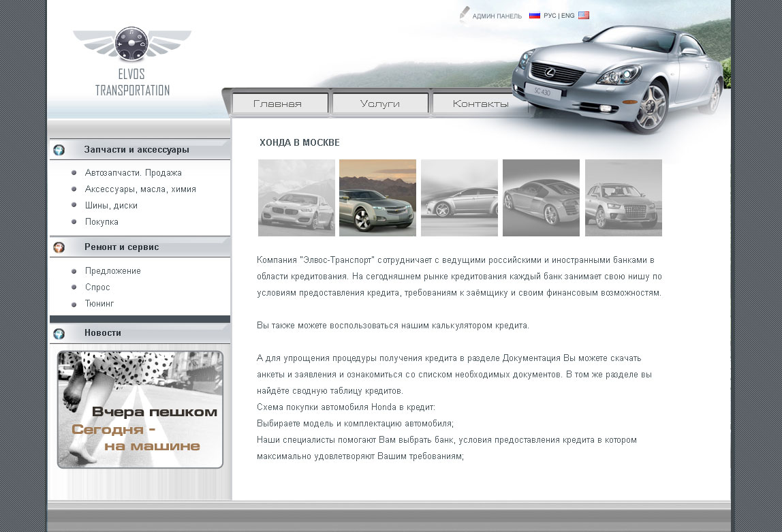Open the Услуги tab
The height and width of the screenshot is (532, 782).
(x=380, y=104)
